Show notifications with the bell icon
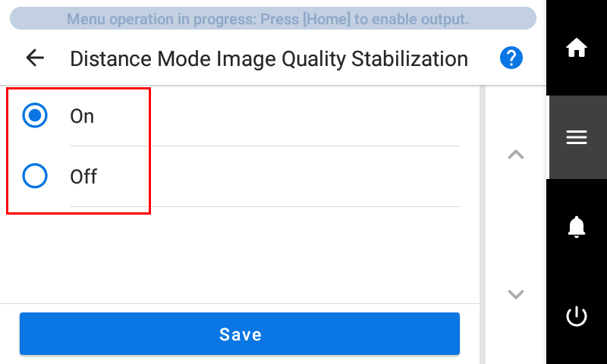The height and width of the screenshot is (364, 607). click(x=577, y=227)
